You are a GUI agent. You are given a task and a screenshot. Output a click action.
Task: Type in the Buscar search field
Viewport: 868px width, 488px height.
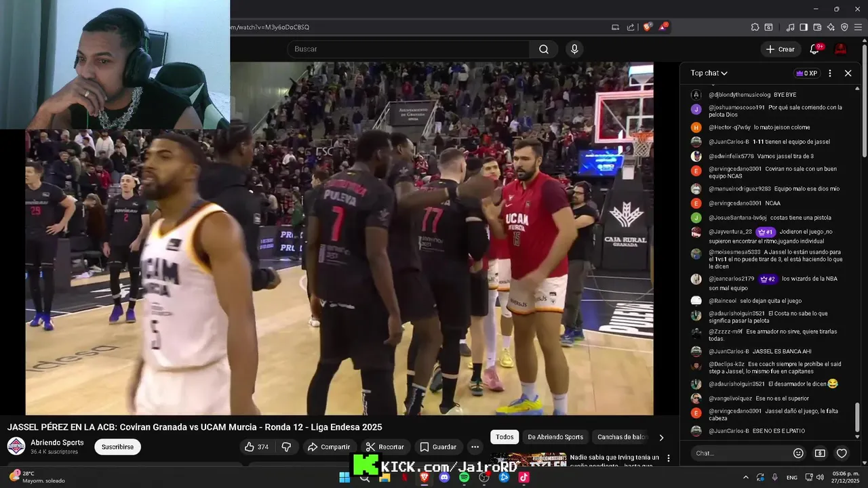click(x=408, y=49)
